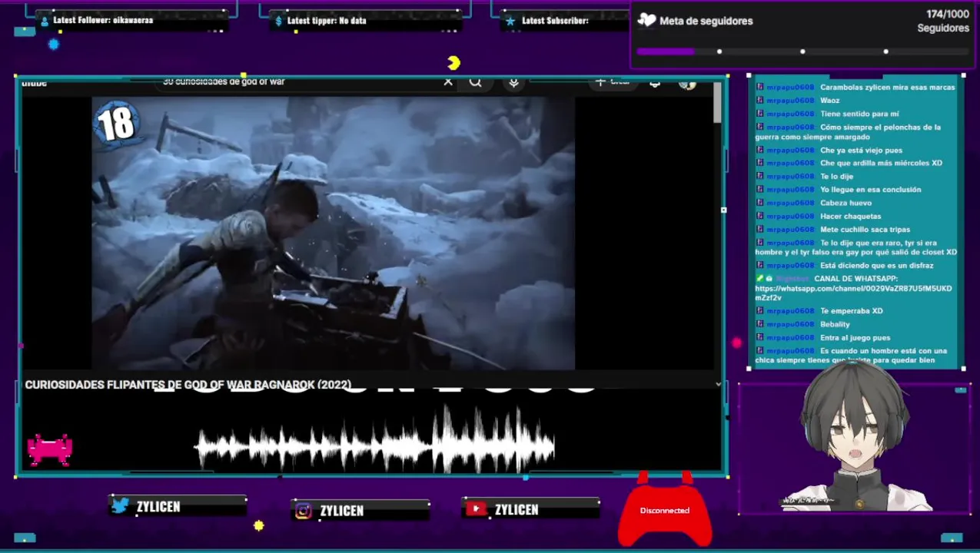This screenshot has height=553, width=980.
Task: Click the chat message Hacer chaquetas
Action: point(850,216)
